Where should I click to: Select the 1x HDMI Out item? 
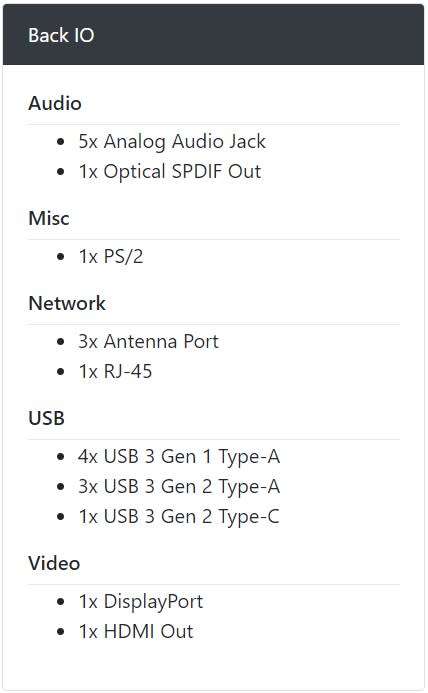136,631
